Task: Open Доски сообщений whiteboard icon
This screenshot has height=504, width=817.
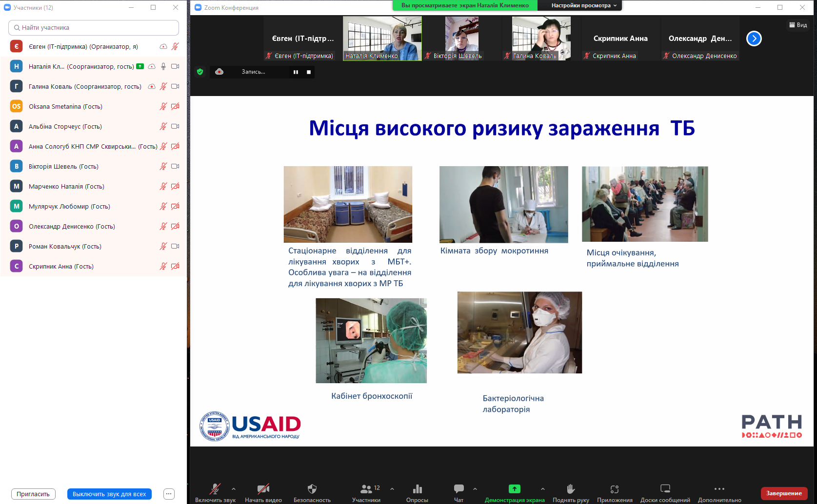Action: [x=665, y=489]
